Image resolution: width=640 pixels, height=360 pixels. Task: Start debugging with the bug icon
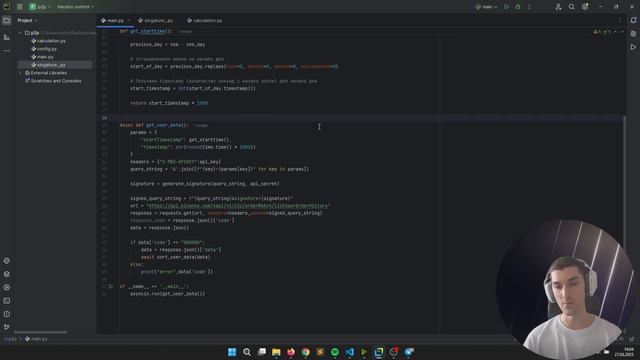tap(518, 7)
